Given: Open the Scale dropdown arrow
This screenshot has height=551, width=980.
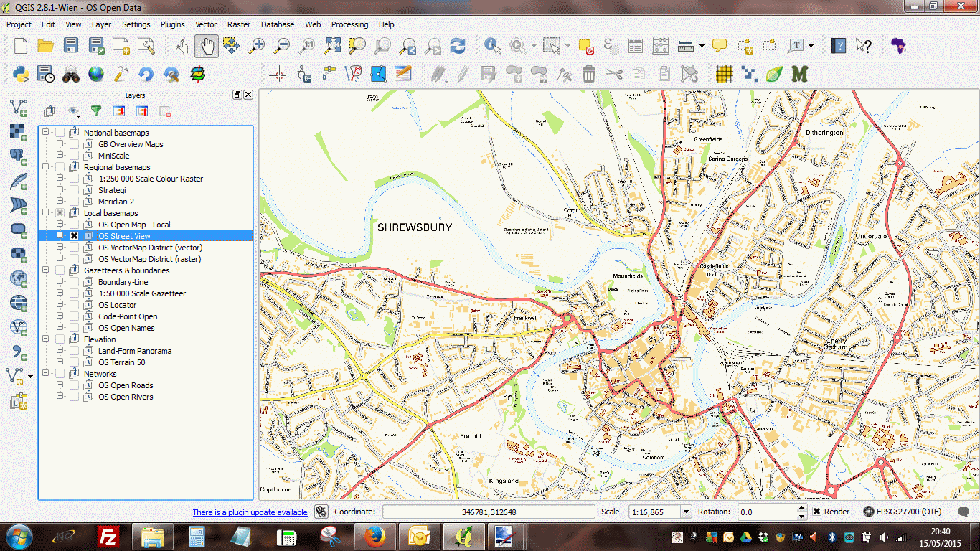Looking at the screenshot, I should coord(685,512).
